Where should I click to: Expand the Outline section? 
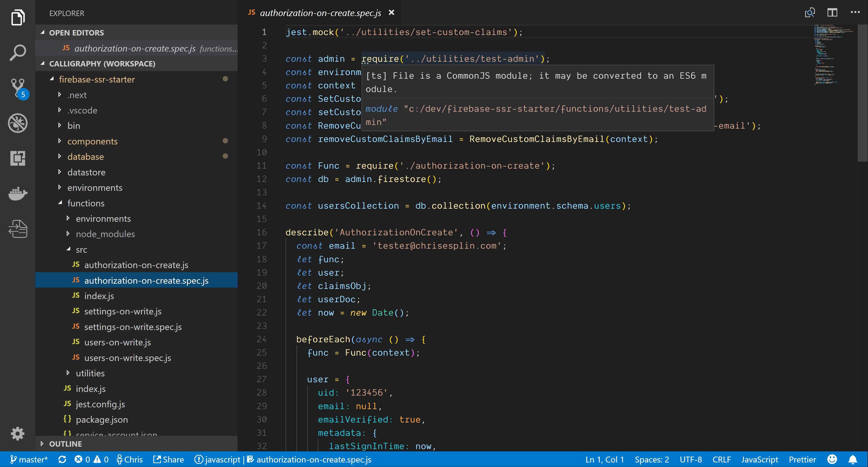pos(136,444)
